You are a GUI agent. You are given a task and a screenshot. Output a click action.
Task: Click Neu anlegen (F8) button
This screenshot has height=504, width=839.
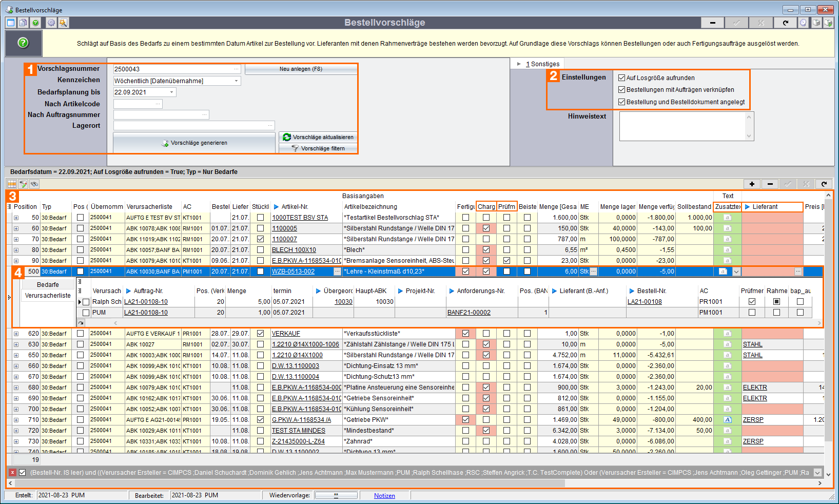tap(301, 69)
